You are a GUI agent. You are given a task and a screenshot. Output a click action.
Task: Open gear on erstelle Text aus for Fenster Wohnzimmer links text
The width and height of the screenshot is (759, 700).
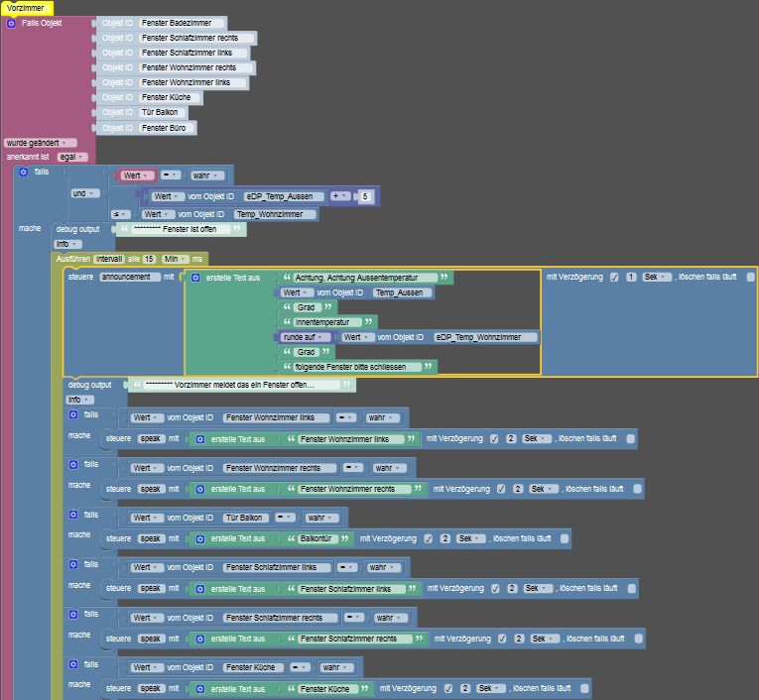click(200, 439)
